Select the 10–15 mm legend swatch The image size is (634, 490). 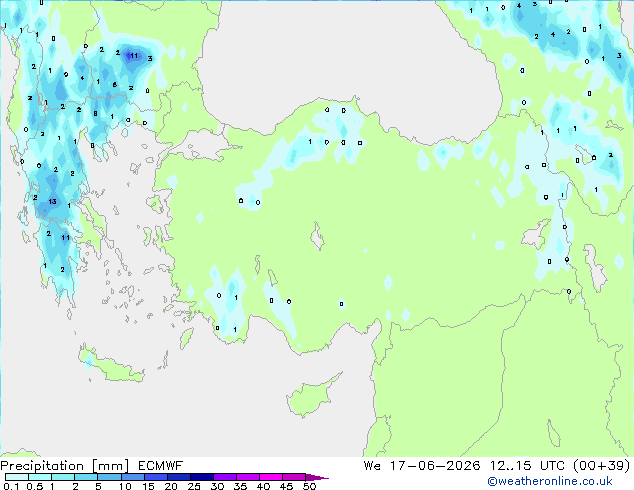coord(132,477)
